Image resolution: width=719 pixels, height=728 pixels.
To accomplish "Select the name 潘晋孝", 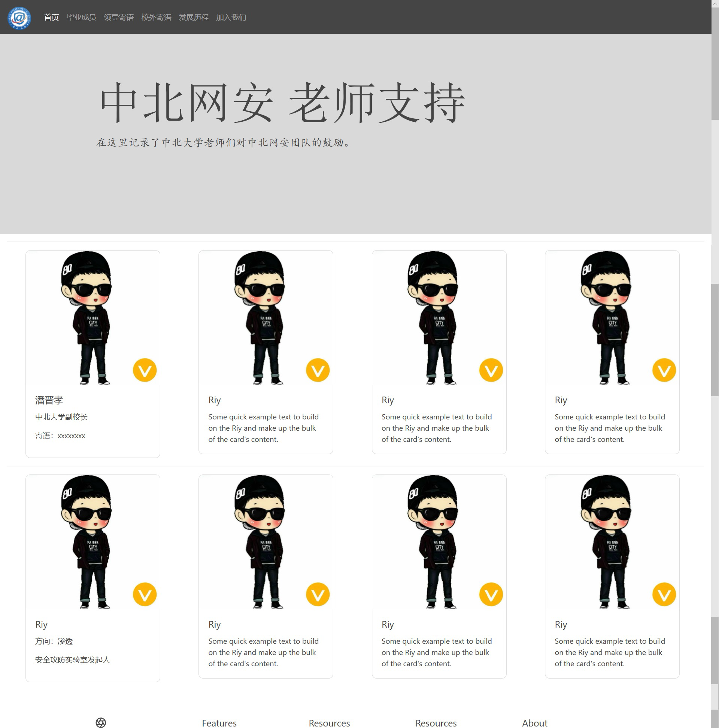I will tap(49, 400).
